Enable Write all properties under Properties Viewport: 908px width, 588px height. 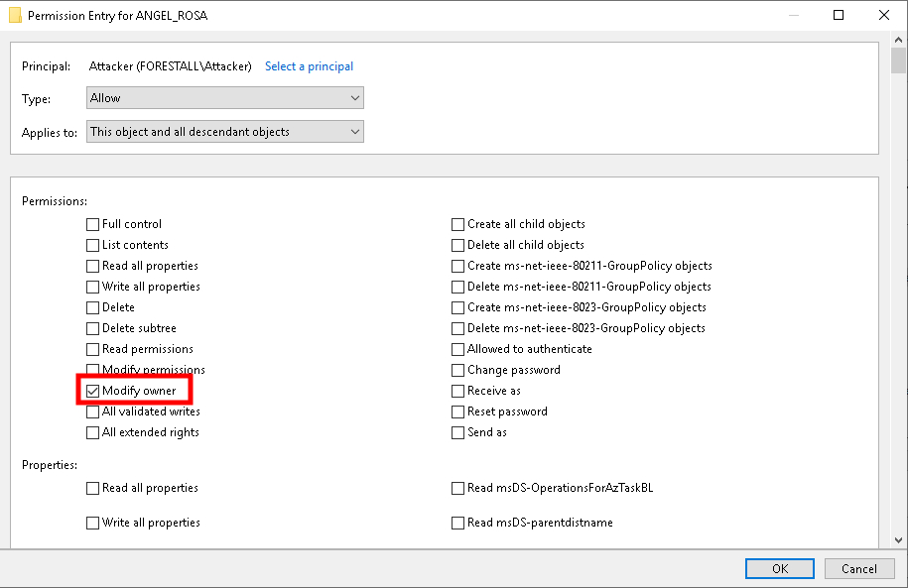coord(93,523)
